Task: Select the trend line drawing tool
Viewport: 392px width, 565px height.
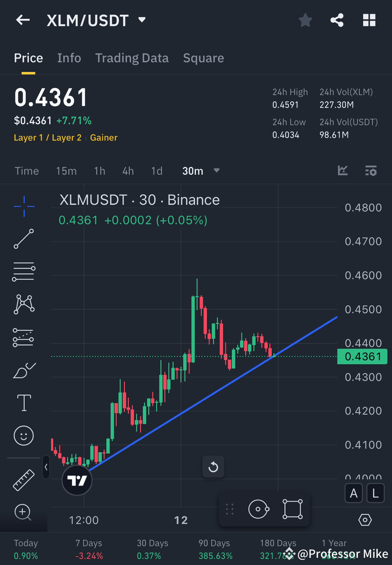Action: (24, 239)
